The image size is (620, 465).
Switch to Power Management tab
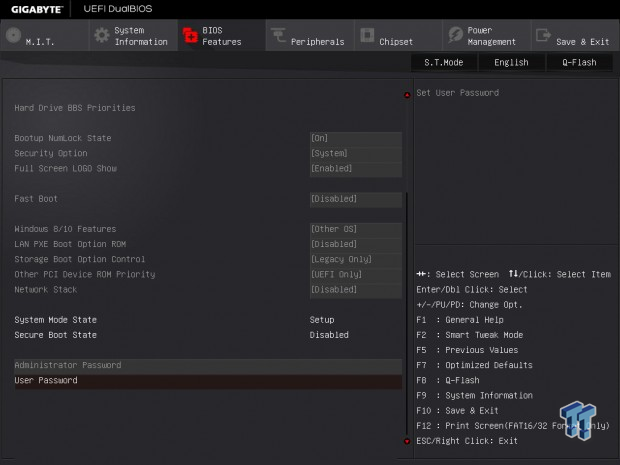coord(487,35)
